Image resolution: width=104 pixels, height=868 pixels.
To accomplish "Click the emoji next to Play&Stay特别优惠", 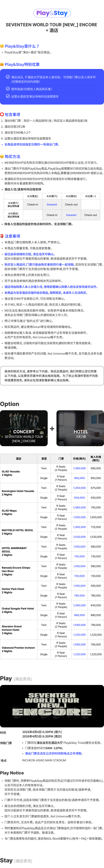I will (x=2, y=64).
